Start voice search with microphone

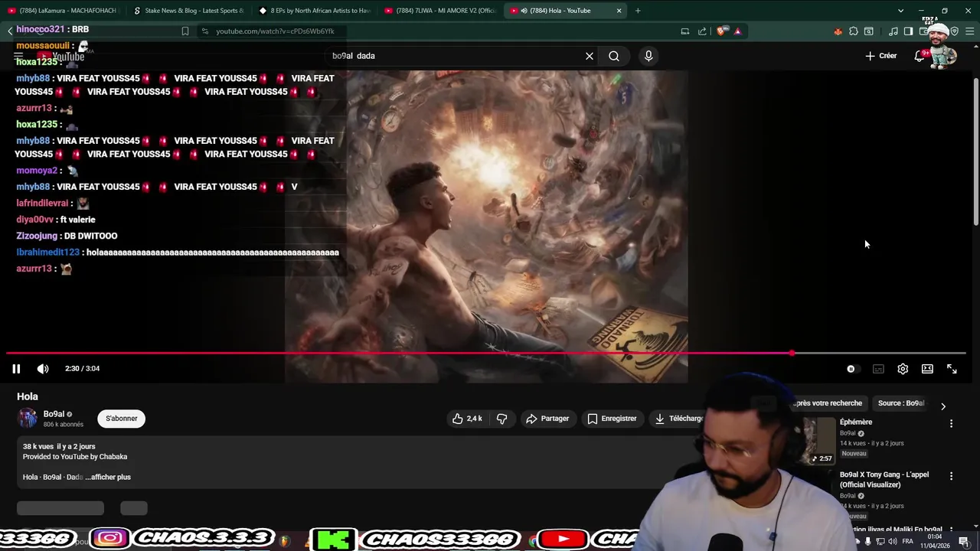click(x=648, y=56)
